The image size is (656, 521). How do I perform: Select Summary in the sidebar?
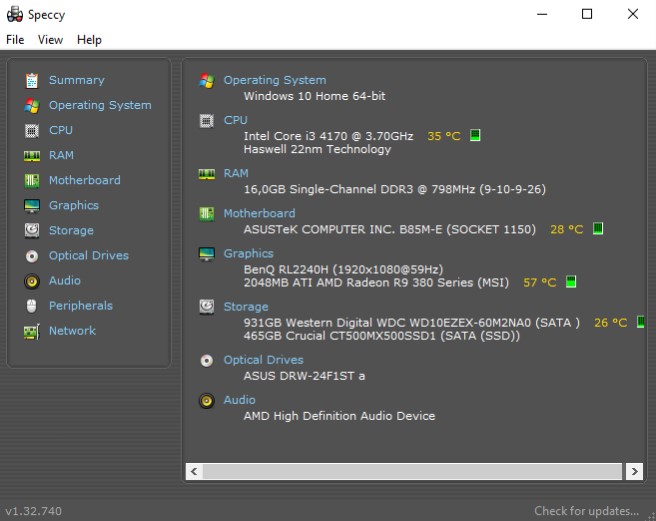77,80
